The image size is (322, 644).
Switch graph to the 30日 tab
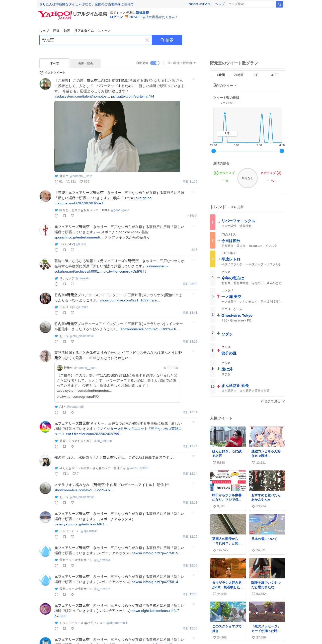coord(274,75)
